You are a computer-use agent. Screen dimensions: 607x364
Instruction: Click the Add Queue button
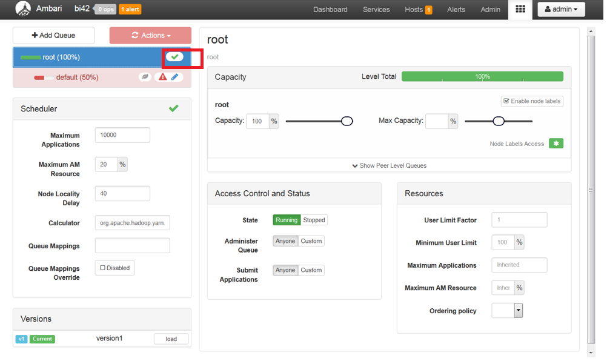coord(53,35)
